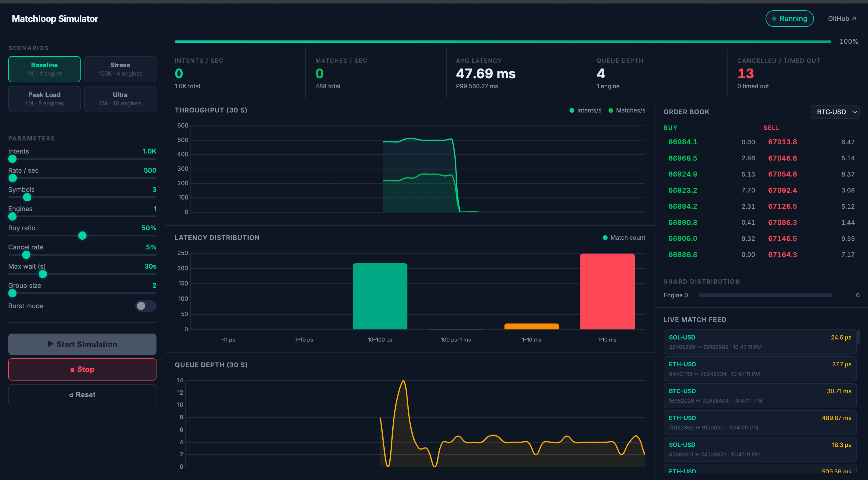Select the Stress scenario

click(120, 69)
